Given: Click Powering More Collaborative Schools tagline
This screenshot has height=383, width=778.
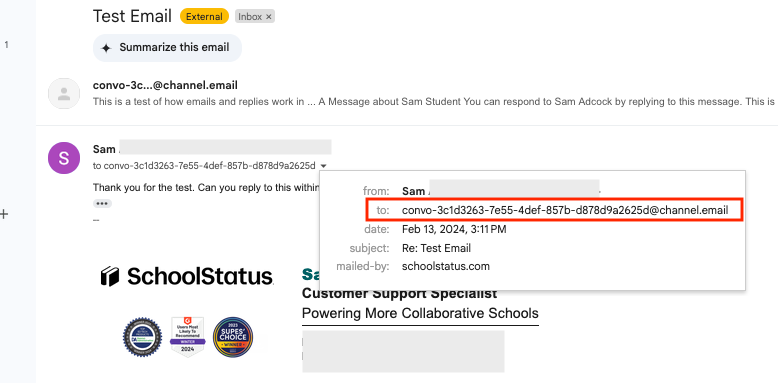Looking at the screenshot, I should coord(420,314).
